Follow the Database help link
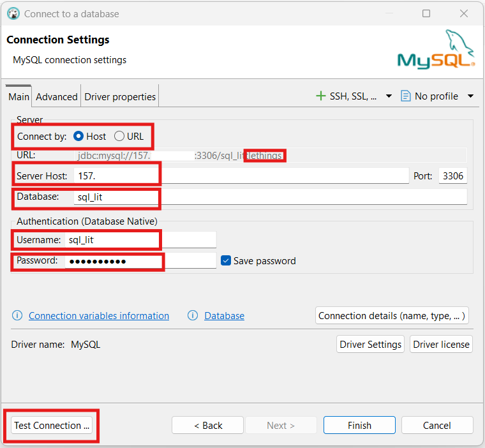The image size is (485, 448). click(224, 316)
